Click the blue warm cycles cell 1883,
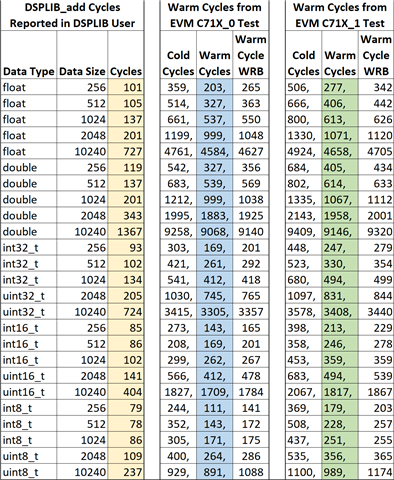This screenshot has height=480, width=394. (215, 215)
